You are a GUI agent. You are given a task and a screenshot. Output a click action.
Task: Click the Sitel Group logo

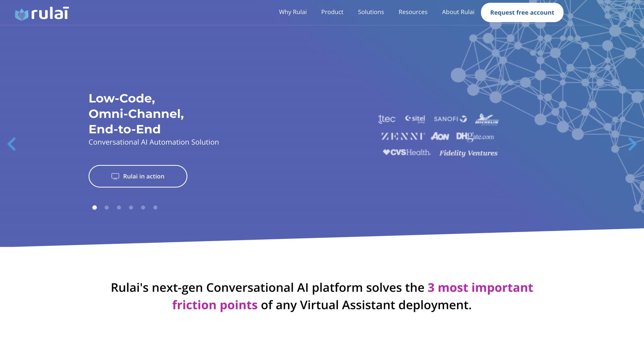click(415, 119)
